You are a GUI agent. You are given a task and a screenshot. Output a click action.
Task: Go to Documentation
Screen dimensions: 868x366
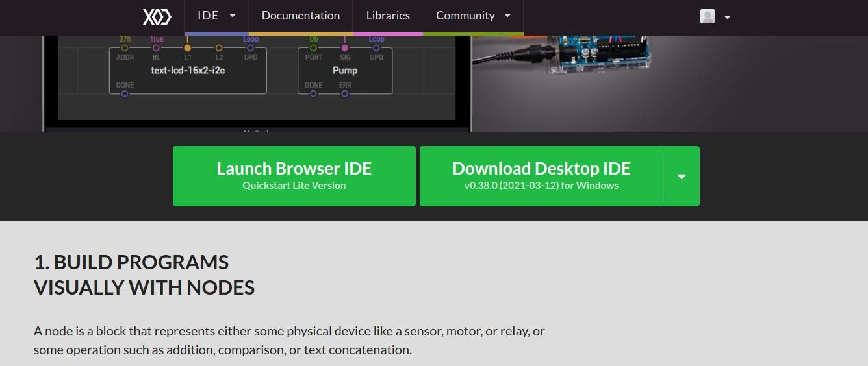point(300,16)
